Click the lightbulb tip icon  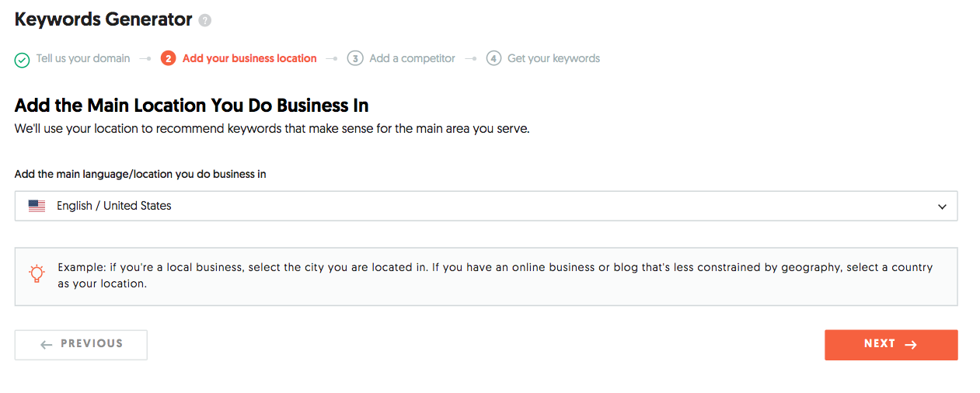click(x=37, y=273)
